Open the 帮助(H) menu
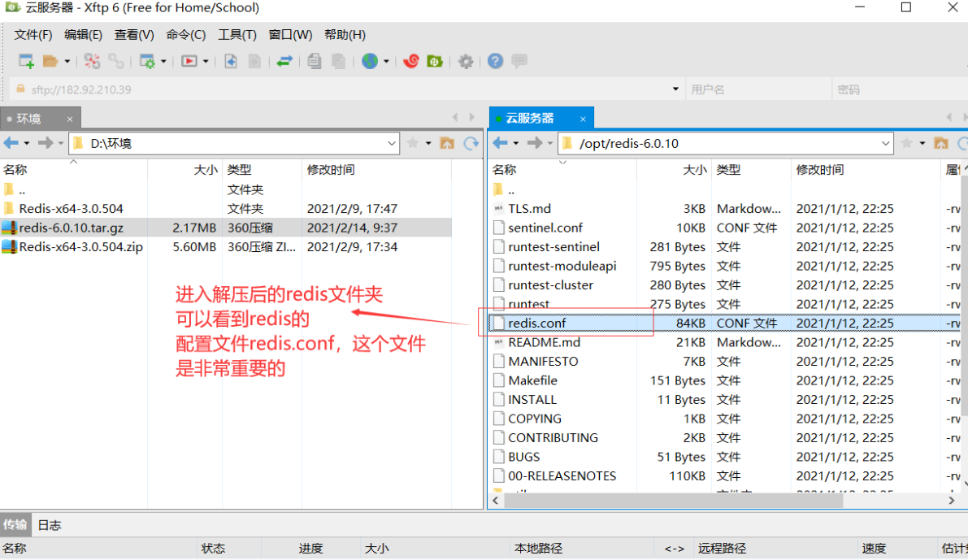 (x=345, y=35)
